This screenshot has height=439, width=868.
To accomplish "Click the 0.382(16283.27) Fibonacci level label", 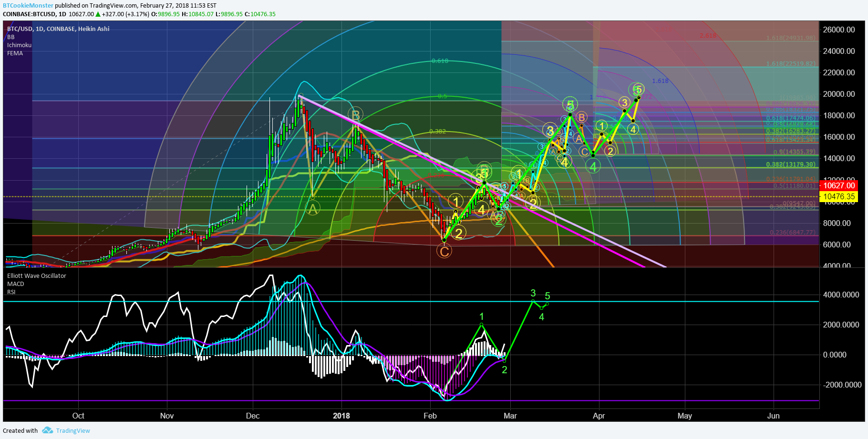I will [x=791, y=131].
